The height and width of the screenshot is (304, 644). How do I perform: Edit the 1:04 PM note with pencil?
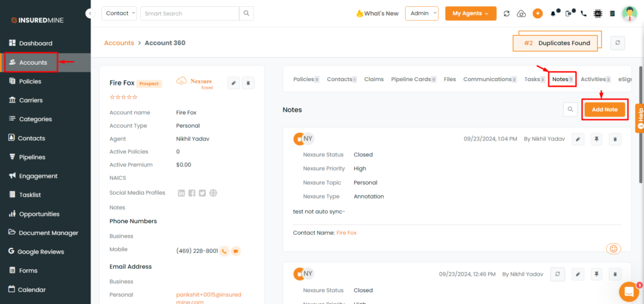coord(578,139)
